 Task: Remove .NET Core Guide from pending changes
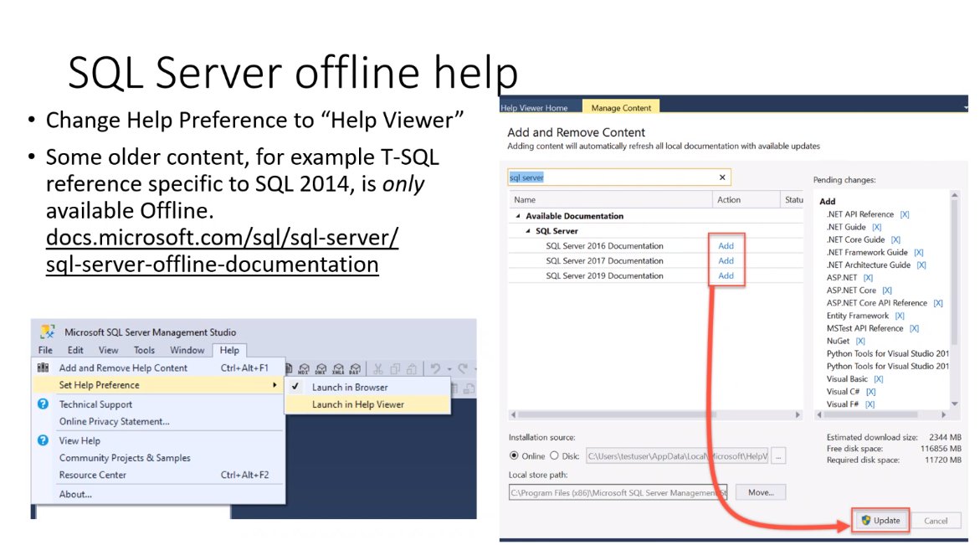pos(895,239)
